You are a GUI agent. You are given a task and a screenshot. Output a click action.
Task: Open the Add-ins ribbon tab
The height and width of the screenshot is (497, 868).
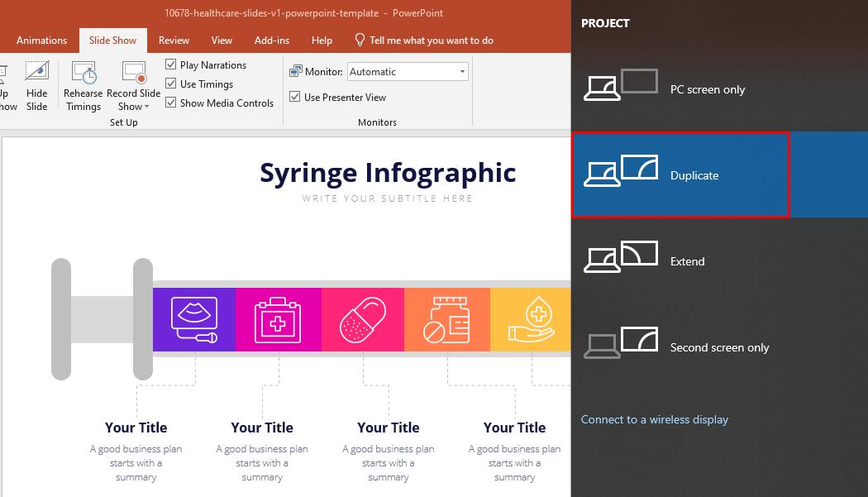pos(272,40)
